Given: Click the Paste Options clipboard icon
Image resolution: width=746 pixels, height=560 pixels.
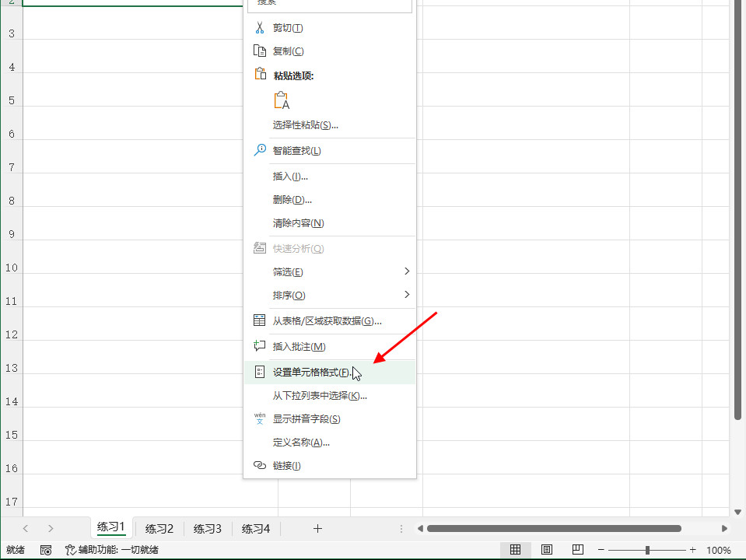Looking at the screenshot, I should (260, 74).
